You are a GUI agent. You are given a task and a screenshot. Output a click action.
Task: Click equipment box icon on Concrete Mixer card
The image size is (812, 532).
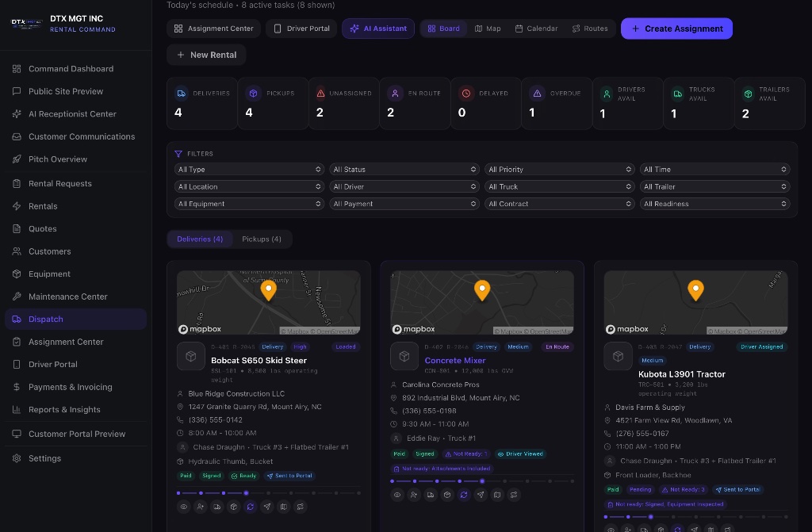(x=447, y=495)
